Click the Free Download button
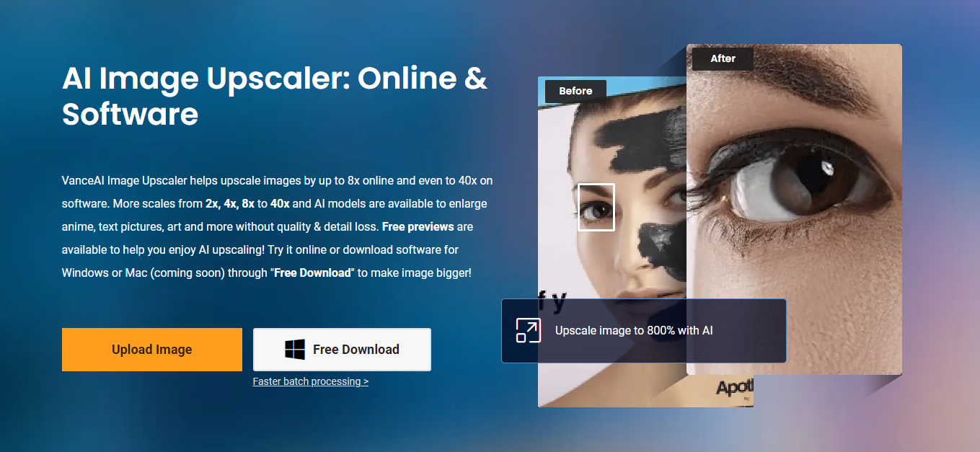Viewport: 980px width, 452px height. 342,350
